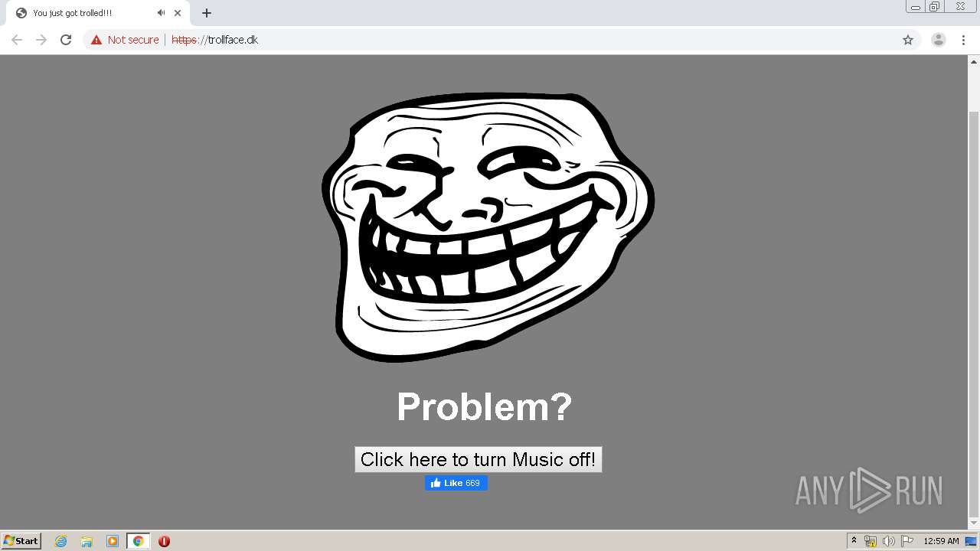Image resolution: width=980 pixels, height=551 pixels.
Task: Click the troll face image
Action: [x=488, y=227]
